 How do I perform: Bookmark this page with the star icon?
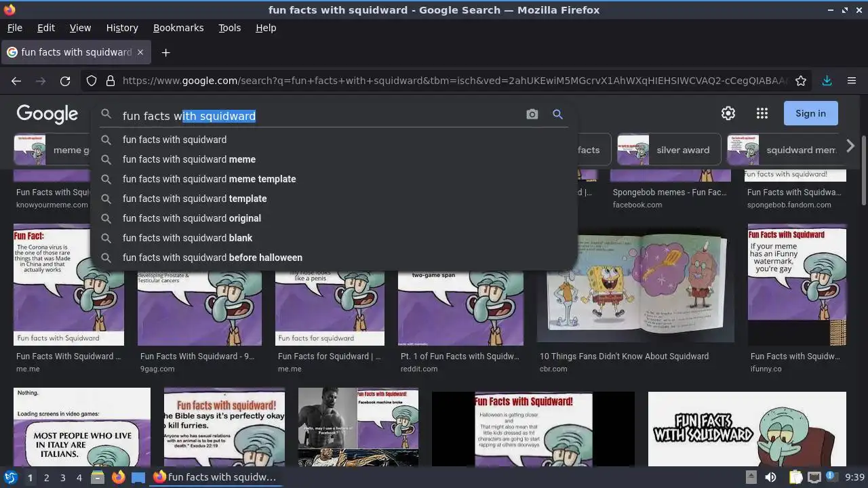[801, 81]
